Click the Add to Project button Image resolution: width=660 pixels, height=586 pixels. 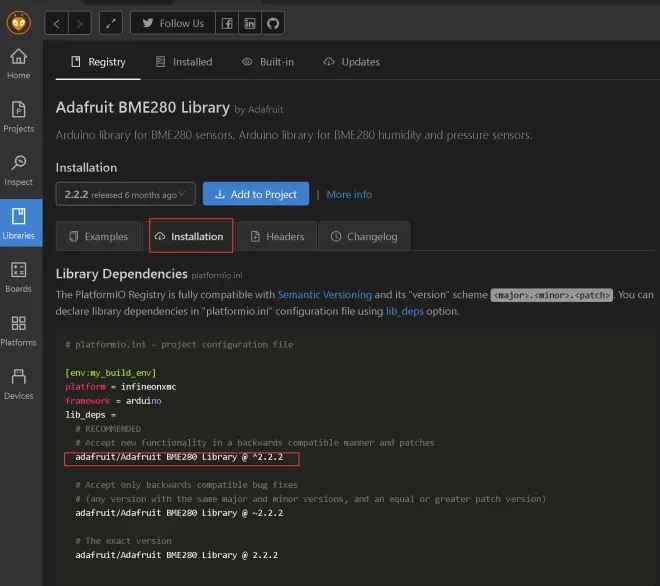256,194
